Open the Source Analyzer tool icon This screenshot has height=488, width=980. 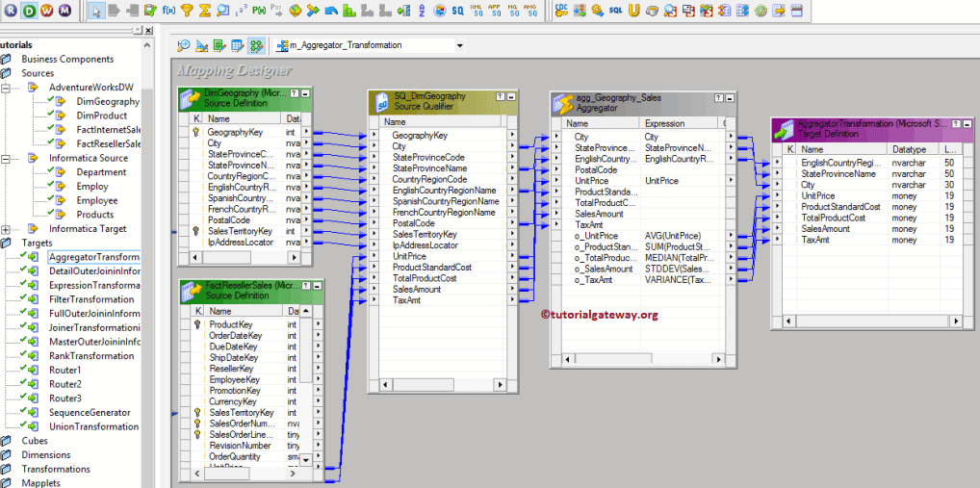point(184,45)
